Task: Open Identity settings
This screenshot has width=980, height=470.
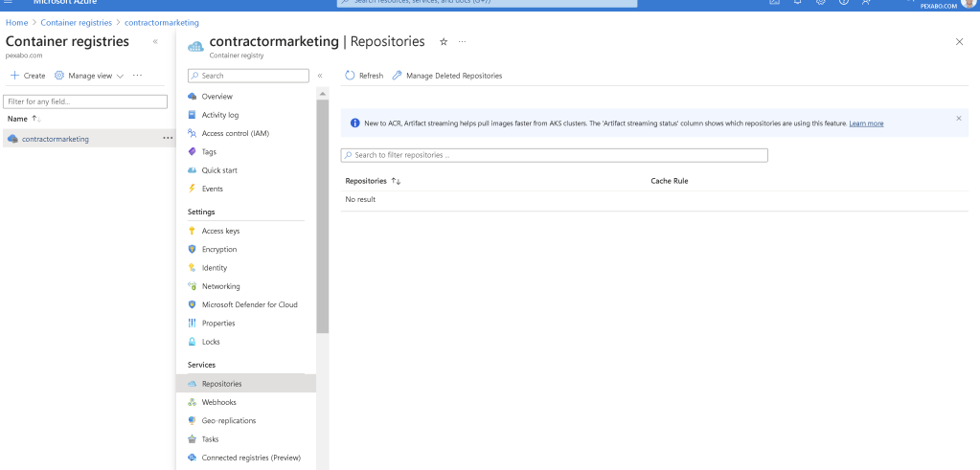Action: pyautogui.click(x=215, y=268)
